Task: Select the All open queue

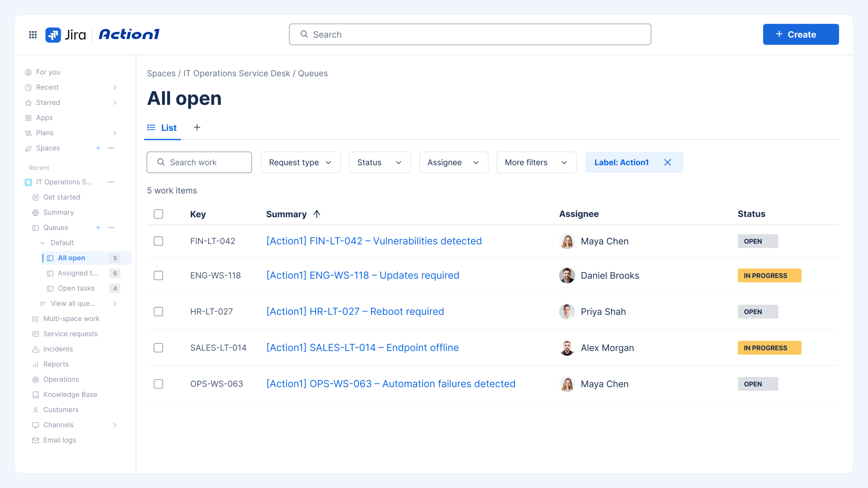Action: click(87, 258)
